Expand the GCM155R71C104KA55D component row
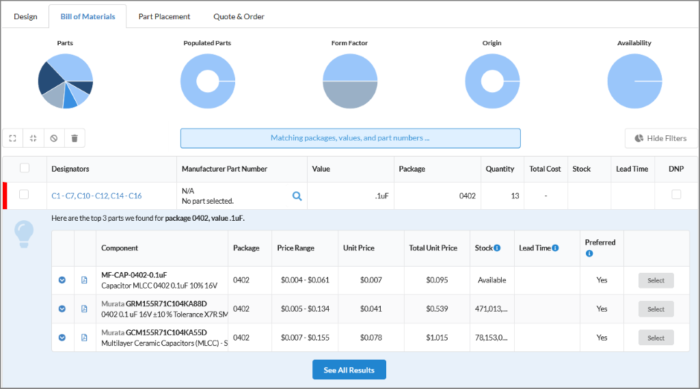This screenshot has width=700, height=389. click(x=62, y=338)
